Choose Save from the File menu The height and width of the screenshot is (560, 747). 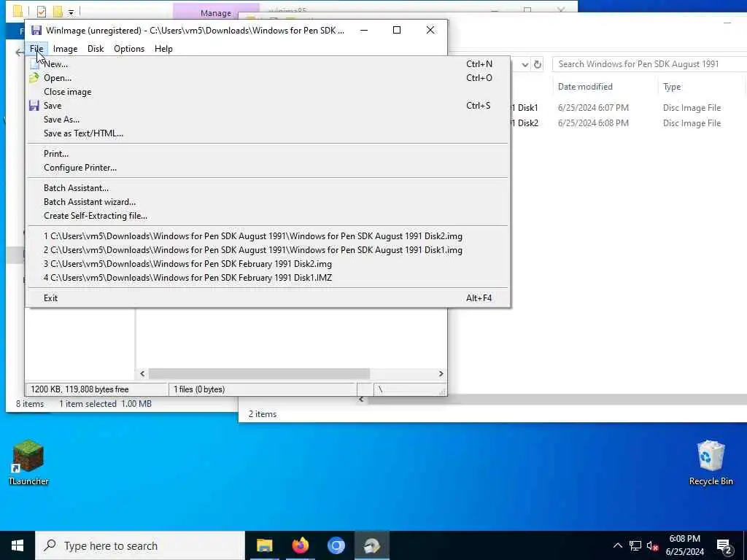pos(268,105)
